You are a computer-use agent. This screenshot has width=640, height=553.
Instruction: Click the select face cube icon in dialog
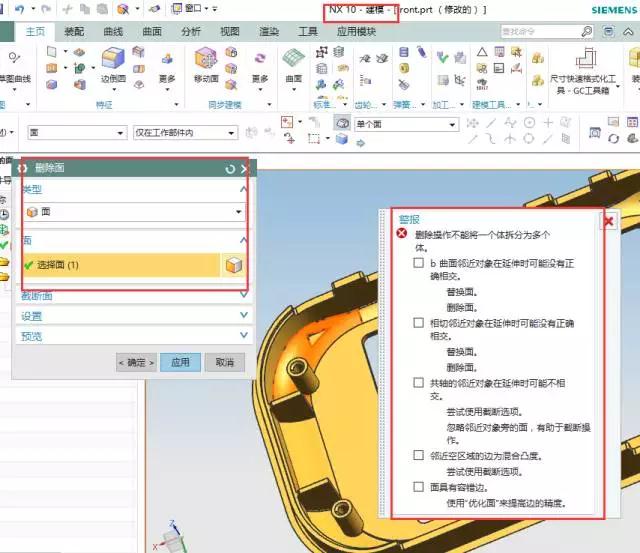coord(233,265)
